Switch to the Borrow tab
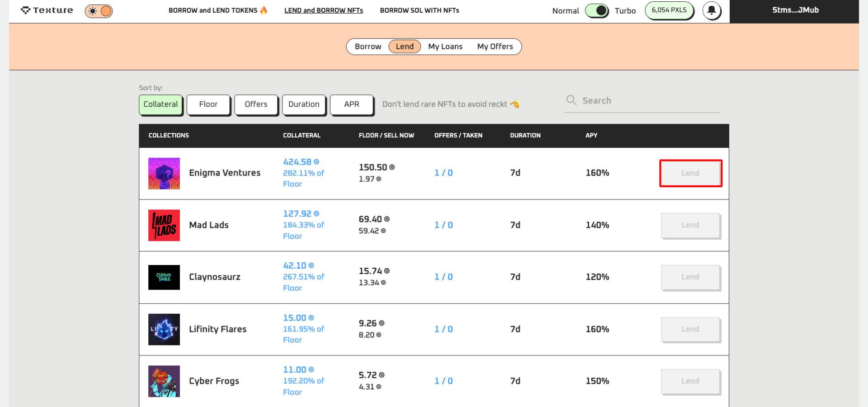The image size is (868, 407). [368, 47]
